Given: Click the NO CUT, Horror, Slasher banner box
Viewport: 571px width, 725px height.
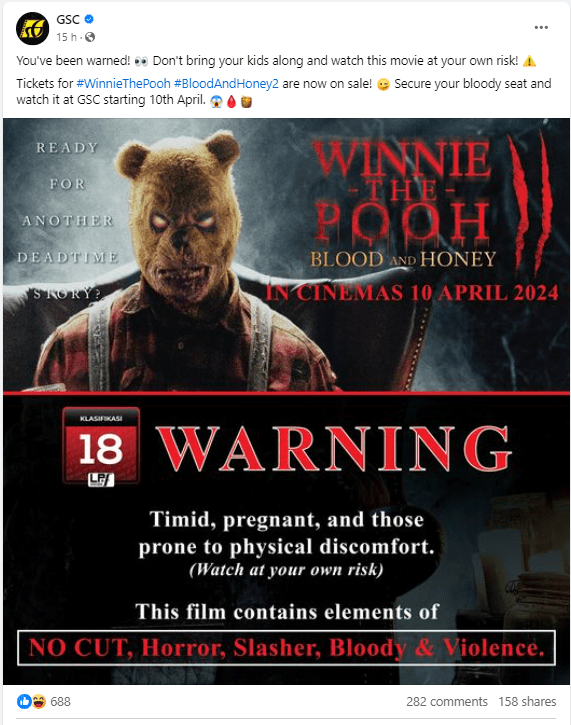Looking at the screenshot, I should point(286,648).
